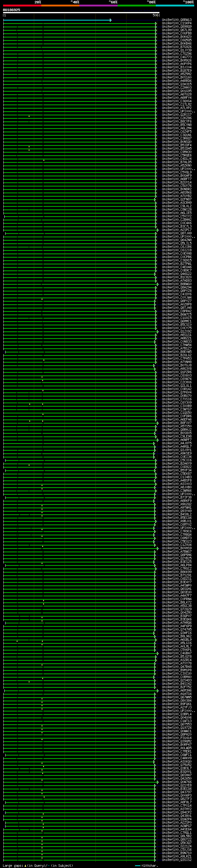
Task: Open hit UniRef100_B0K4Z0
Action: pyautogui.click(x=177, y=37)
